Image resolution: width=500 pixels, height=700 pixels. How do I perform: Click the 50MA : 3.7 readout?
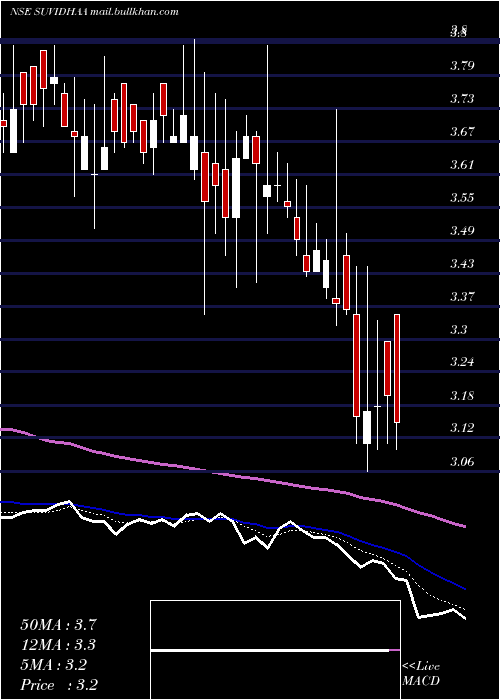pos(58,625)
